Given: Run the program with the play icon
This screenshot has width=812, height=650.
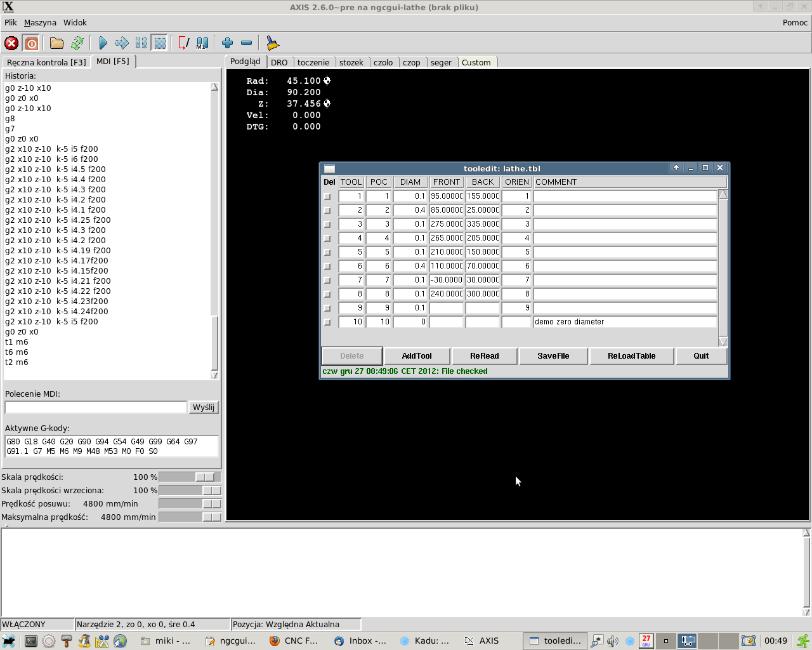Looking at the screenshot, I should point(103,43).
